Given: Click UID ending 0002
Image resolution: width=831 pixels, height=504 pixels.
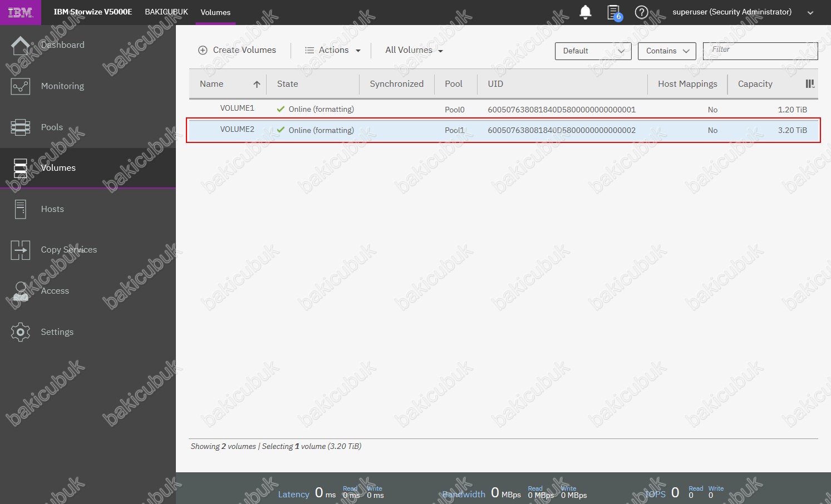Looking at the screenshot, I should coord(562,130).
